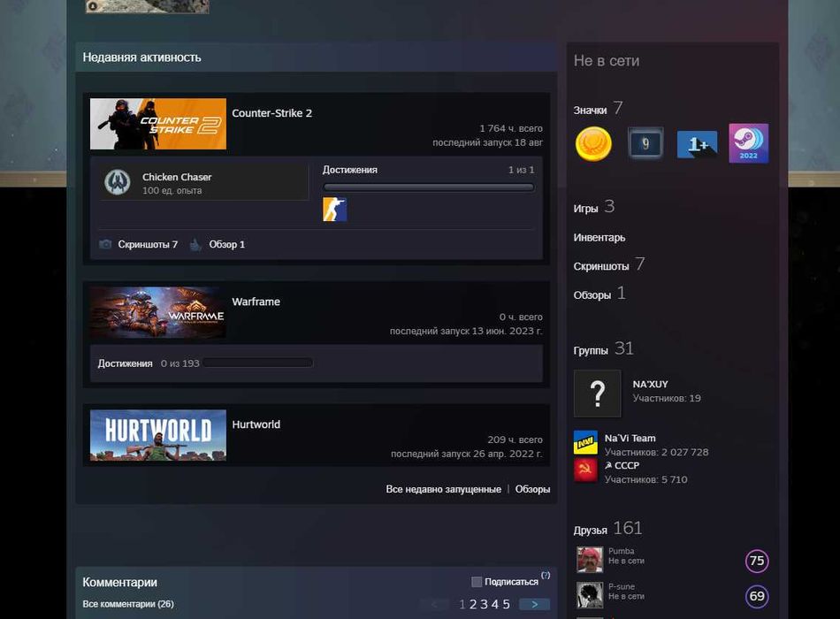
Task: Click Pumba's level 75 badge
Action: (757, 561)
